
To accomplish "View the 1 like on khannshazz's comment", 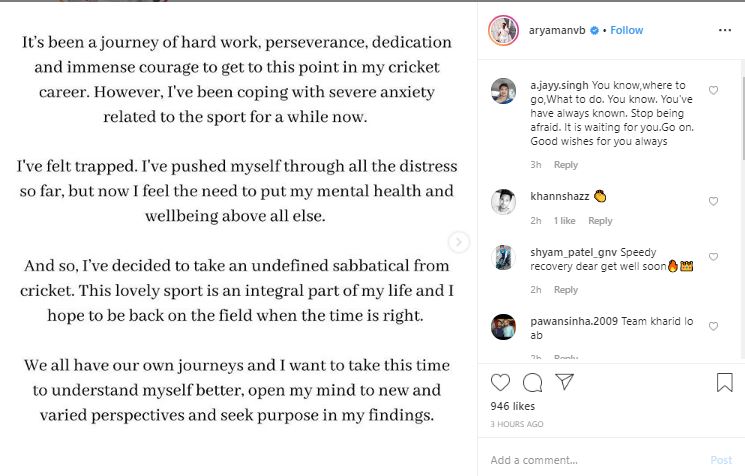I will click(565, 221).
